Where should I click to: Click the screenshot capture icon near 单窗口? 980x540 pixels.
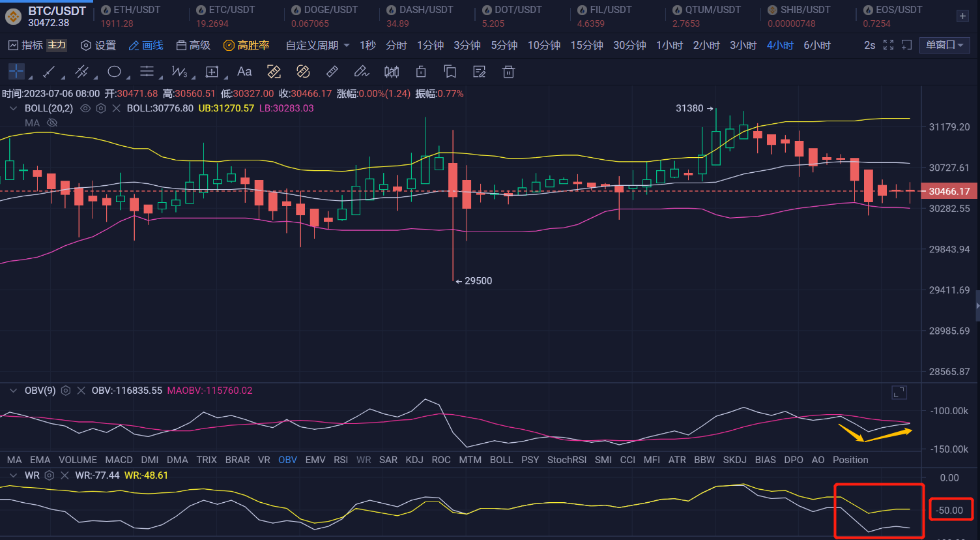(906, 45)
